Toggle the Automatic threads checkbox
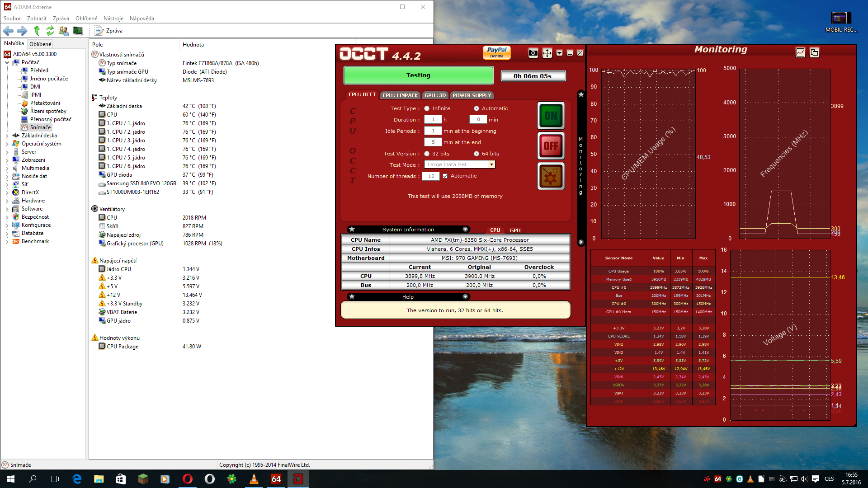 [445, 176]
